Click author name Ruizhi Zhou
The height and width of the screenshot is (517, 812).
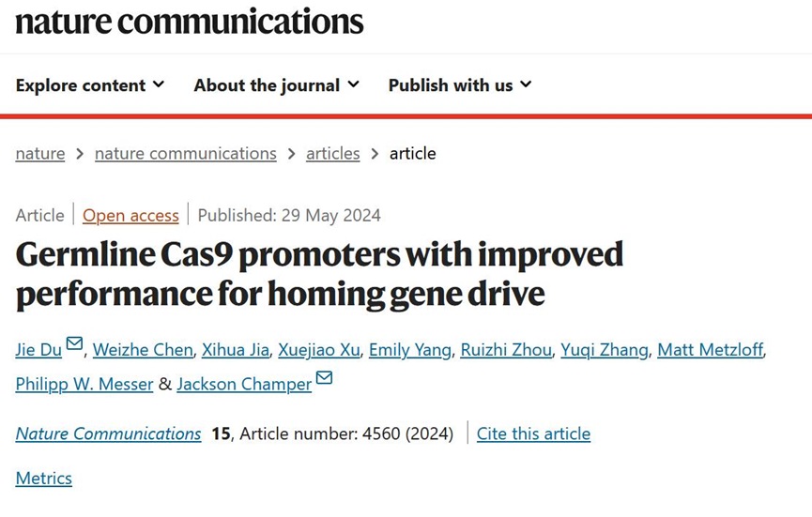[505, 350]
